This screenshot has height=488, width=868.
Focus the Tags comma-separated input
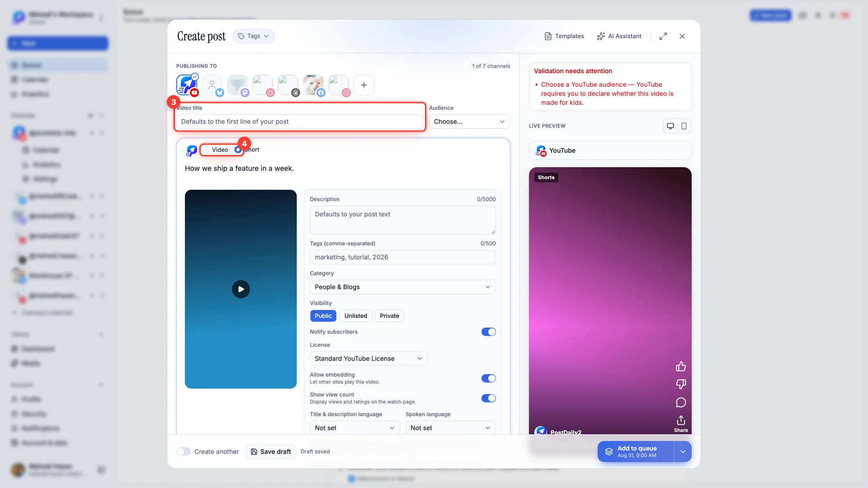tap(402, 257)
